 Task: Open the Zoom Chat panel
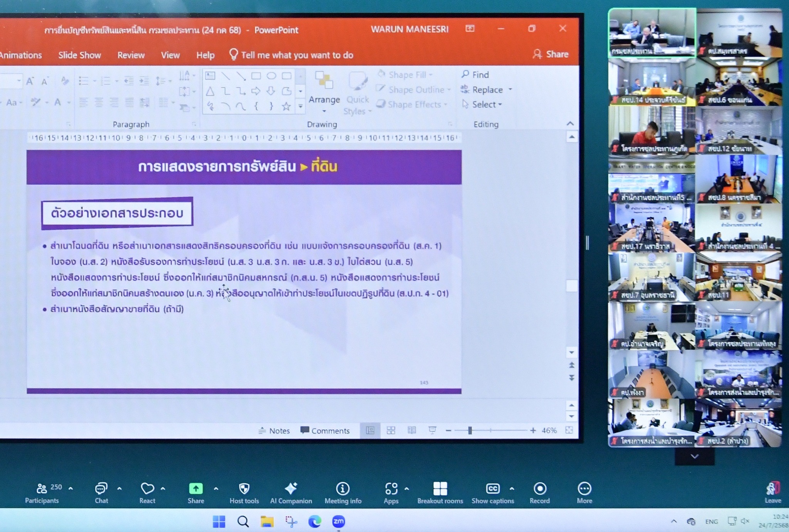[101, 489]
